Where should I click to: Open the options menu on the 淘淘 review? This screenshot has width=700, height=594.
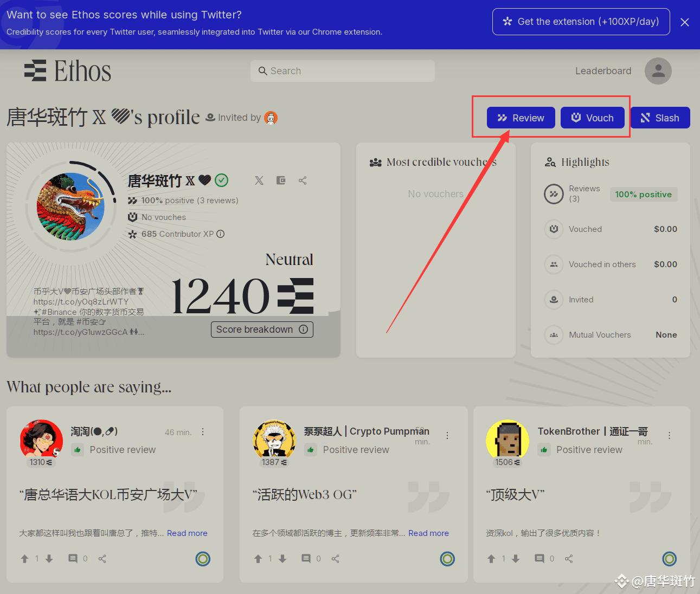(203, 432)
